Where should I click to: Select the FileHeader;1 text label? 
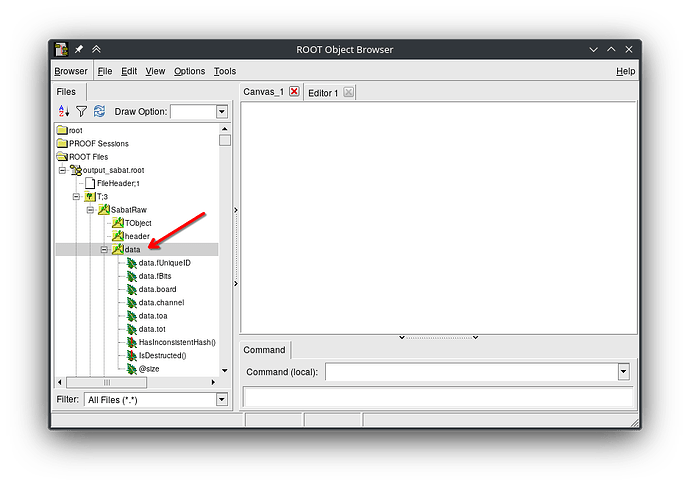118,183
